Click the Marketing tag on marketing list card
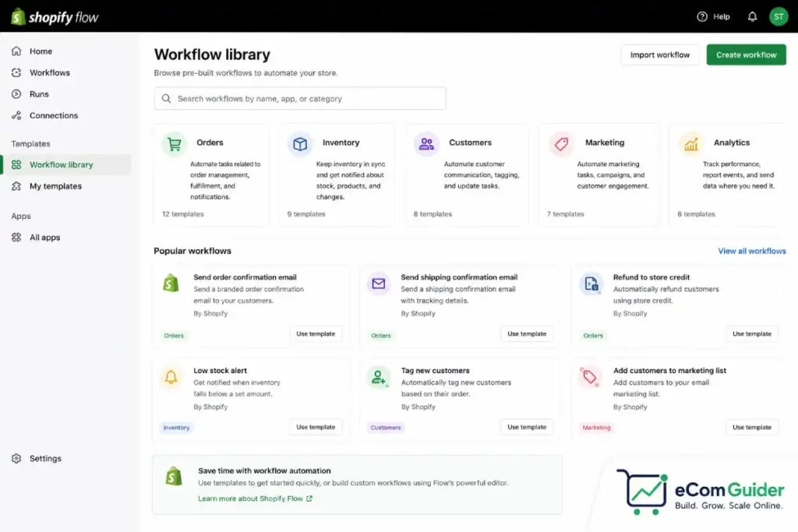The height and width of the screenshot is (532, 798). click(x=596, y=427)
